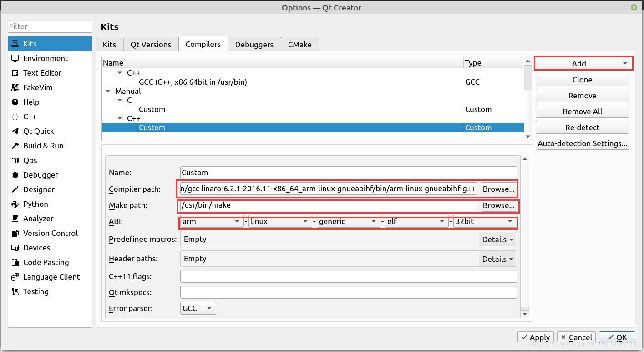Select GCC (C++, x86 64bit in /usr/bin) row
Viewport: 644px width, 352px height.
click(x=313, y=82)
